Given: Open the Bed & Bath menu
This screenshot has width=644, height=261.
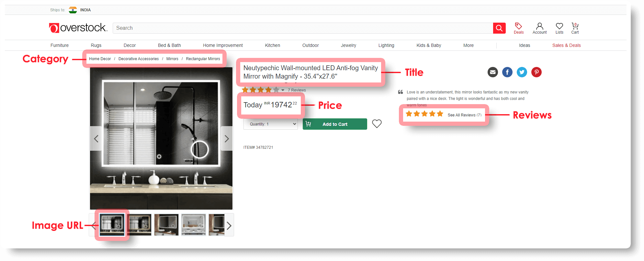Looking at the screenshot, I should (x=169, y=45).
